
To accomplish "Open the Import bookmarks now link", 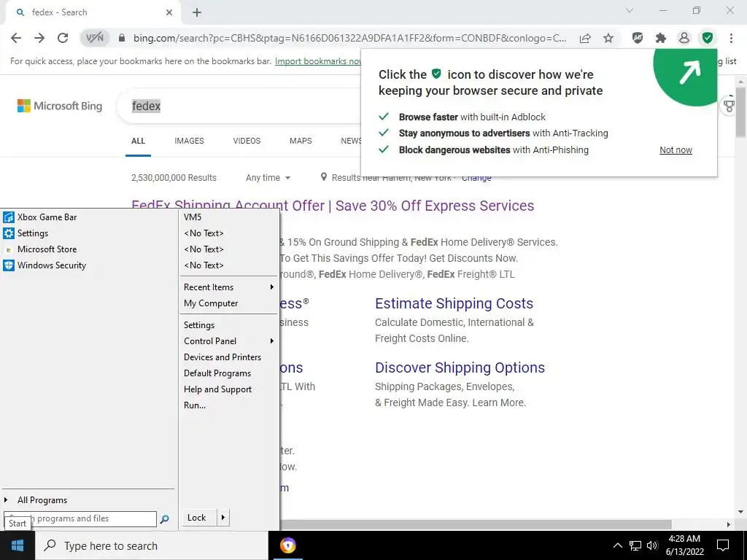I will pyautogui.click(x=318, y=61).
